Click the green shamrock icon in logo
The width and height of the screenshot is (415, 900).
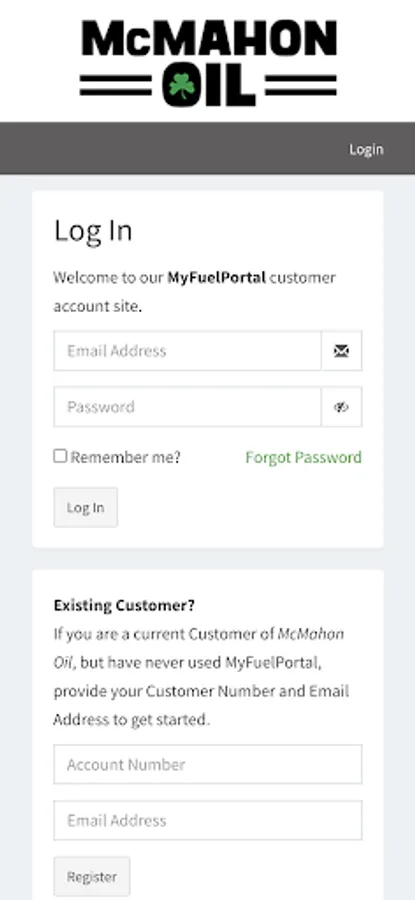(181, 86)
